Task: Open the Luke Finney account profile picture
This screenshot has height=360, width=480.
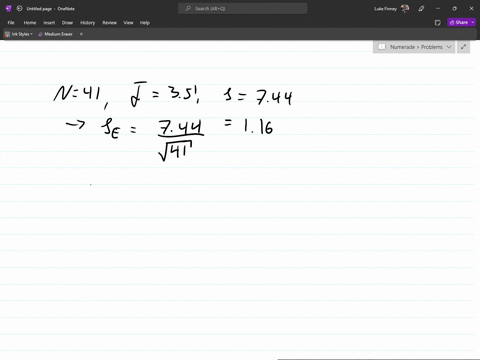Action: tap(405, 9)
